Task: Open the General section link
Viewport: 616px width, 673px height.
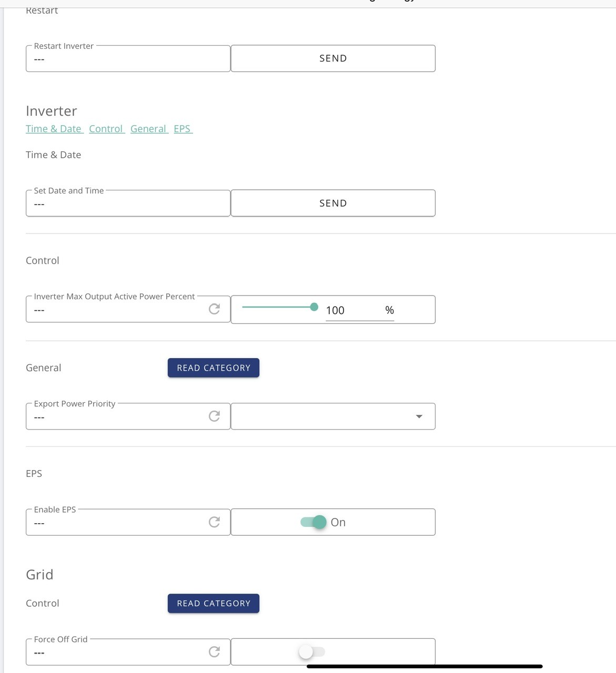Action: tap(149, 129)
